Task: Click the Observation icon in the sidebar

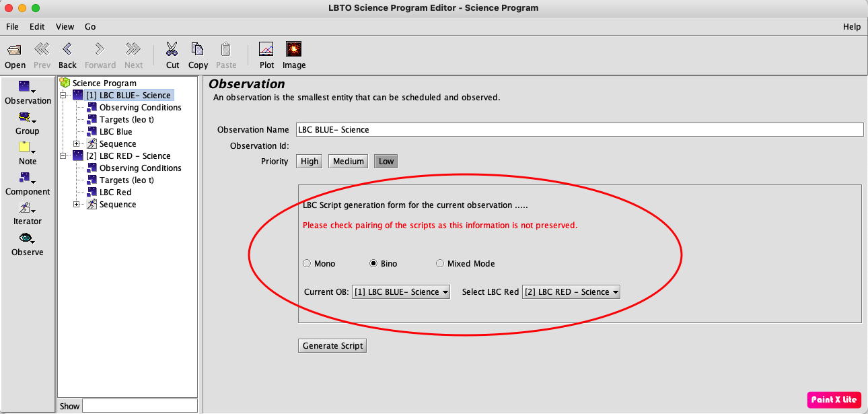Action: pos(25,86)
